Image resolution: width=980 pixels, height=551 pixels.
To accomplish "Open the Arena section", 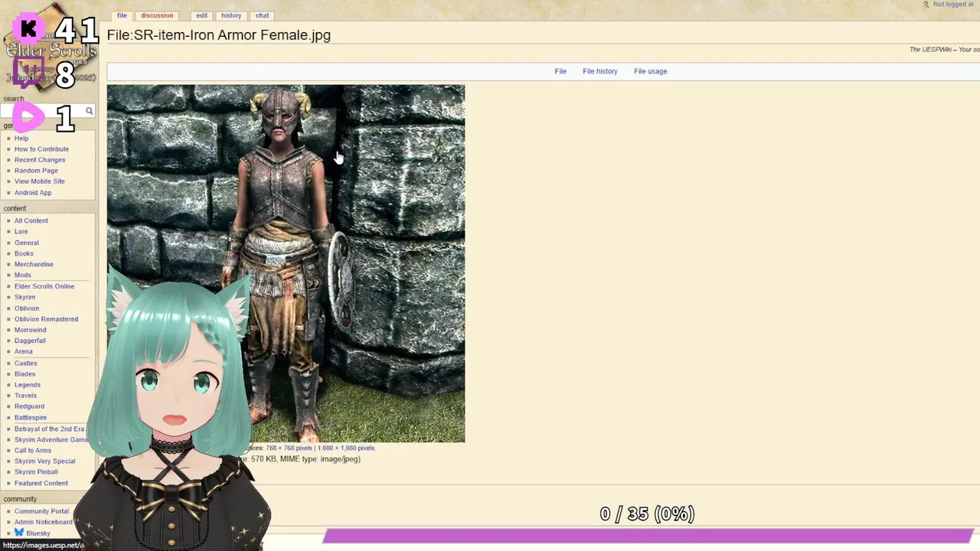I will pyautogui.click(x=23, y=352).
